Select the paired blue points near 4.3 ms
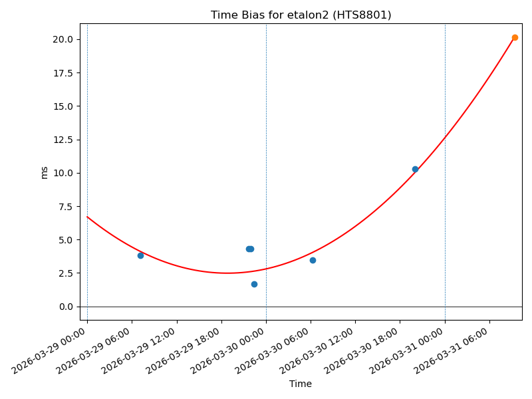Viewport: 532px width, 399px height. (249, 249)
